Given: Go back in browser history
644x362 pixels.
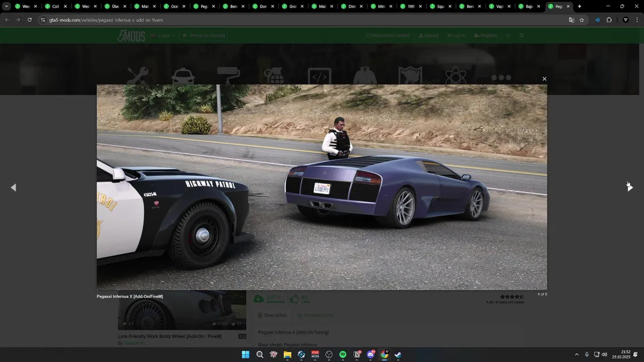Looking at the screenshot, I should coord(7,20).
